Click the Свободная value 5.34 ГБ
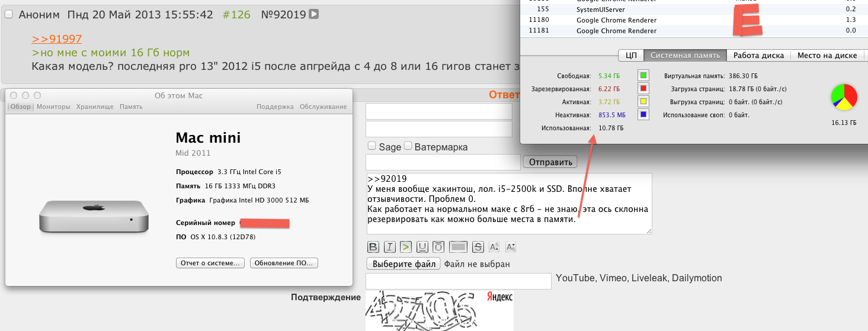The height and width of the screenshot is (331, 868). [x=609, y=76]
